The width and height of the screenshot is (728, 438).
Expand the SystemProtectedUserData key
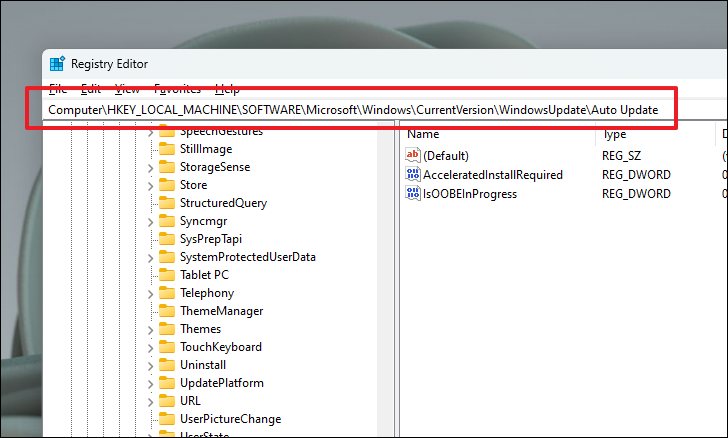(x=150, y=258)
